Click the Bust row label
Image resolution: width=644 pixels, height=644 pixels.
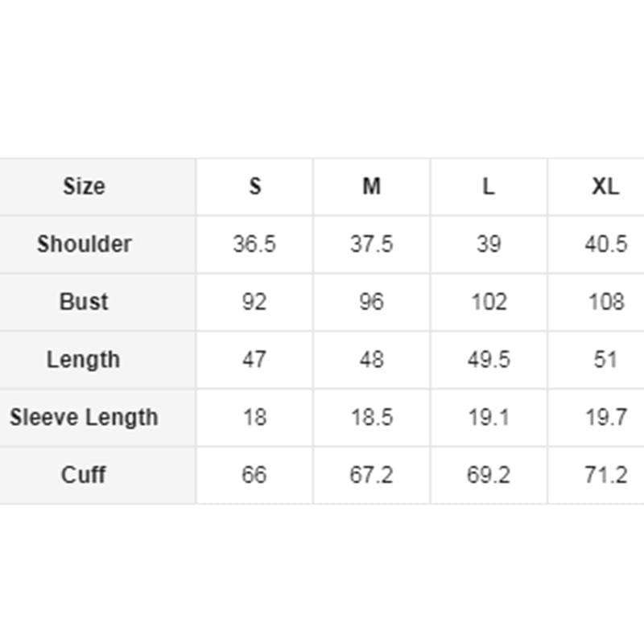pyautogui.click(x=97, y=303)
